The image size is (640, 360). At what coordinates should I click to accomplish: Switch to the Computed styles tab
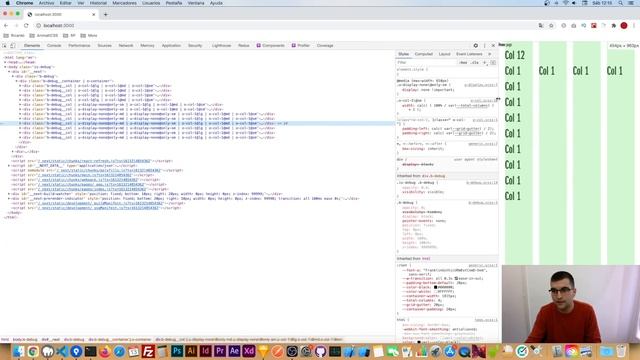coord(424,54)
